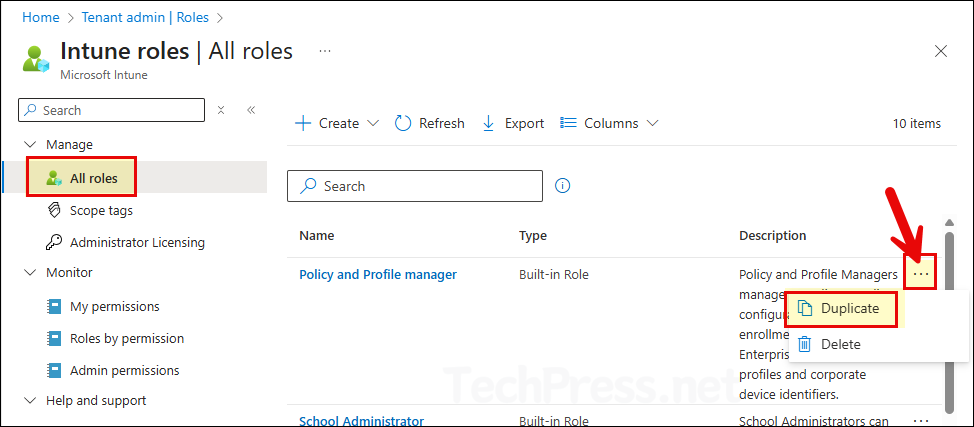The image size is (974, 427).
Task: Refresh the roles list
Action: (x=430, y=123)
